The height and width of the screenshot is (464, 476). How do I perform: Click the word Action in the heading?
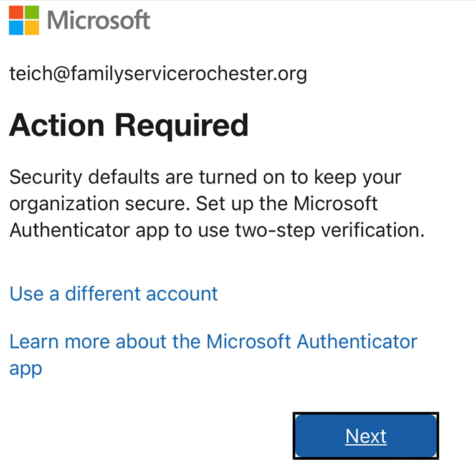click(x=56, y=125)
